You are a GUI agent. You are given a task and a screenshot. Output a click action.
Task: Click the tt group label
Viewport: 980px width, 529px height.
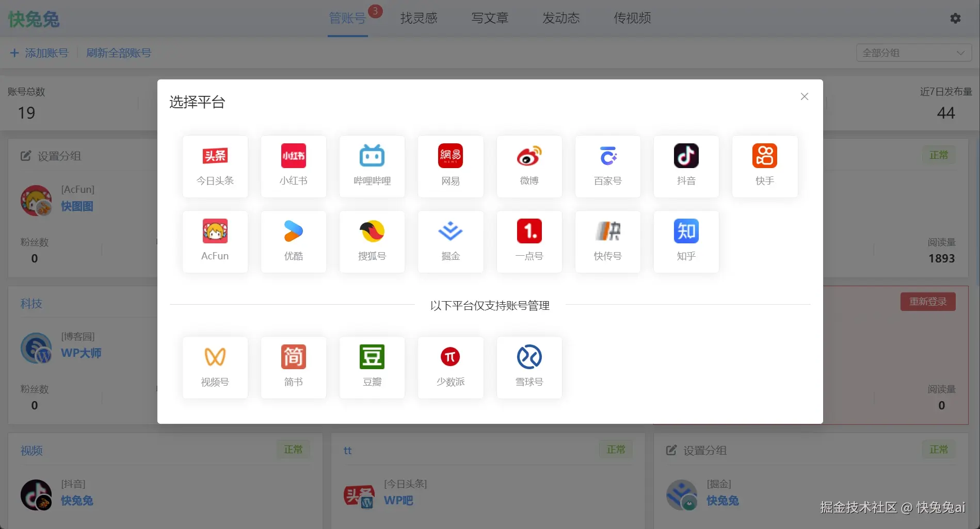click(348, 450)
